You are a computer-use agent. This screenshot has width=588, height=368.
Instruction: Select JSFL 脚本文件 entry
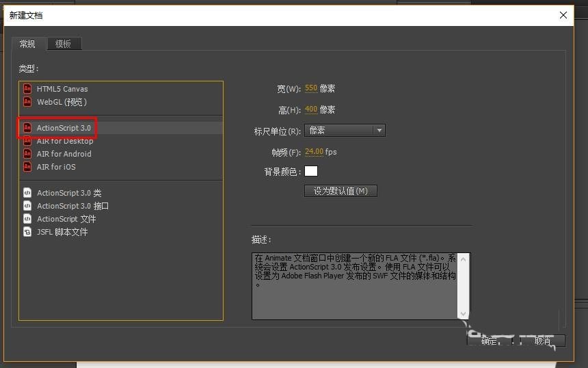coord(121,232)
